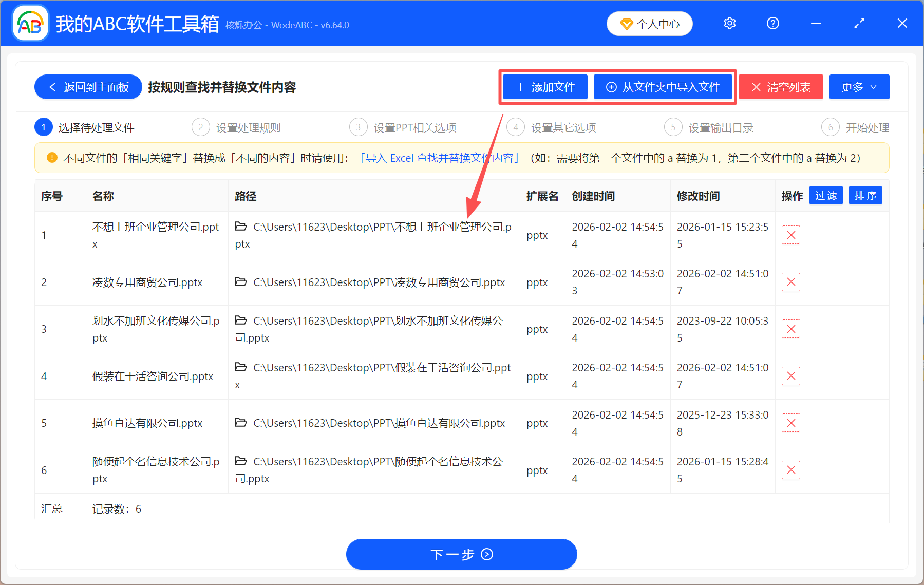
Task: Click the orange warning icon in the tip banner
Action: coord(51,158)
